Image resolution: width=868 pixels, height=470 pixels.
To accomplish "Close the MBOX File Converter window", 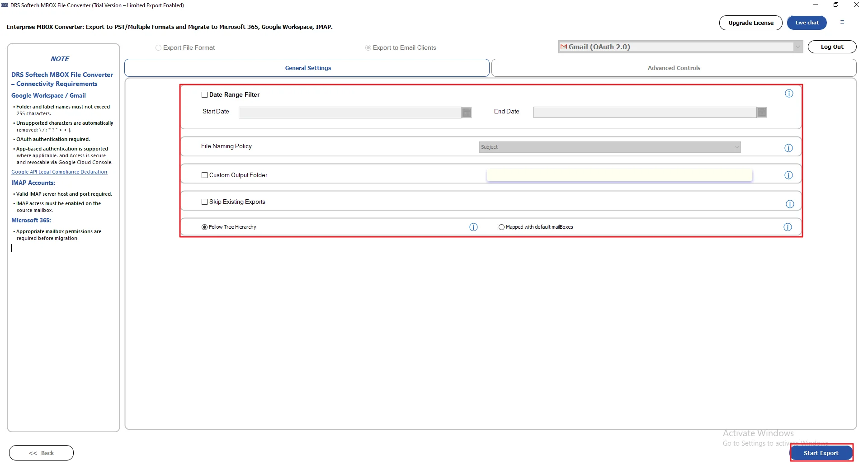I will 856,5.
